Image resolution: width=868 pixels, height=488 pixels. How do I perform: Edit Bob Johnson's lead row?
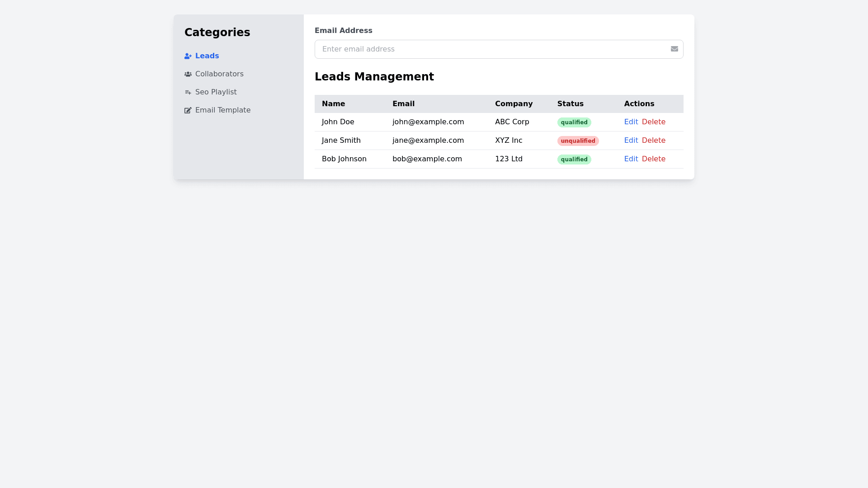point(631,159)
